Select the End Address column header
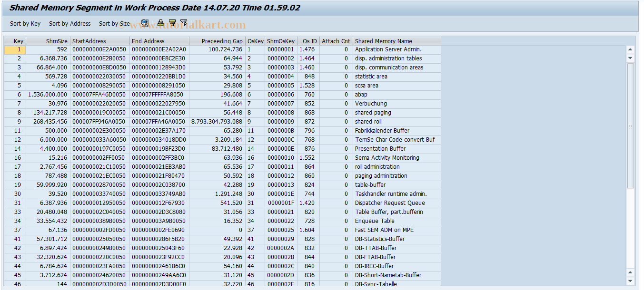The height and width of the screenshot is (290, 644). click(159, 41)
